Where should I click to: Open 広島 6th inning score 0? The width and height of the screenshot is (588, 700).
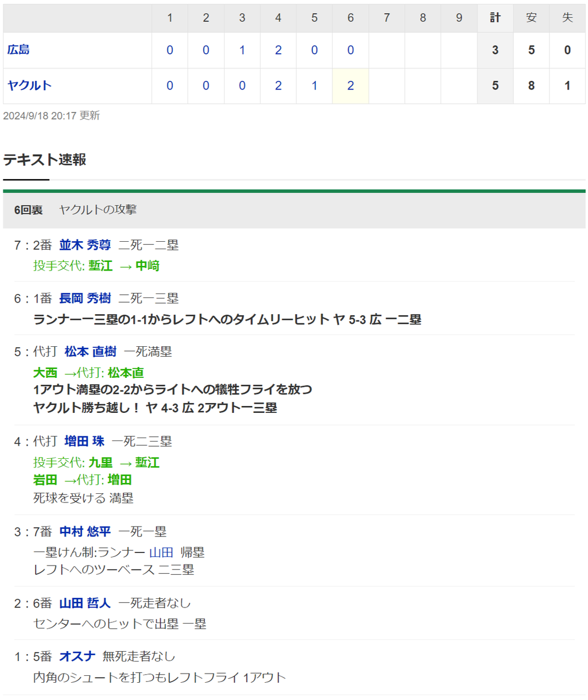coord(350,50)
